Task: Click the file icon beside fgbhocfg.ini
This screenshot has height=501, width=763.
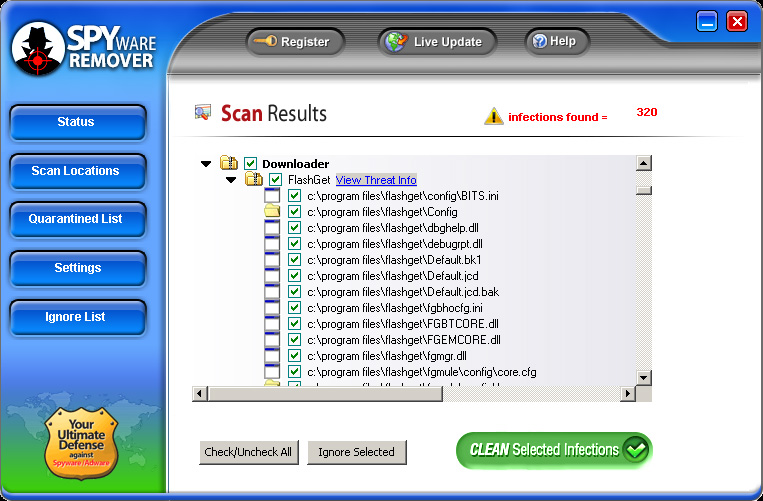Action: point(272,308)
